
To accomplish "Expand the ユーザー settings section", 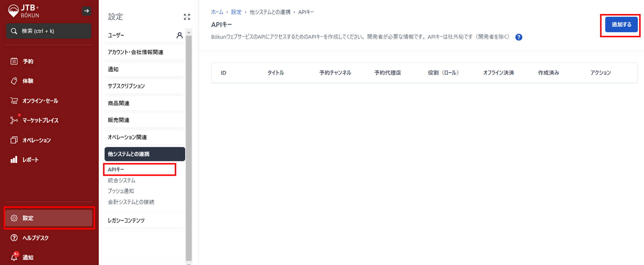I will tap(144, 35).
